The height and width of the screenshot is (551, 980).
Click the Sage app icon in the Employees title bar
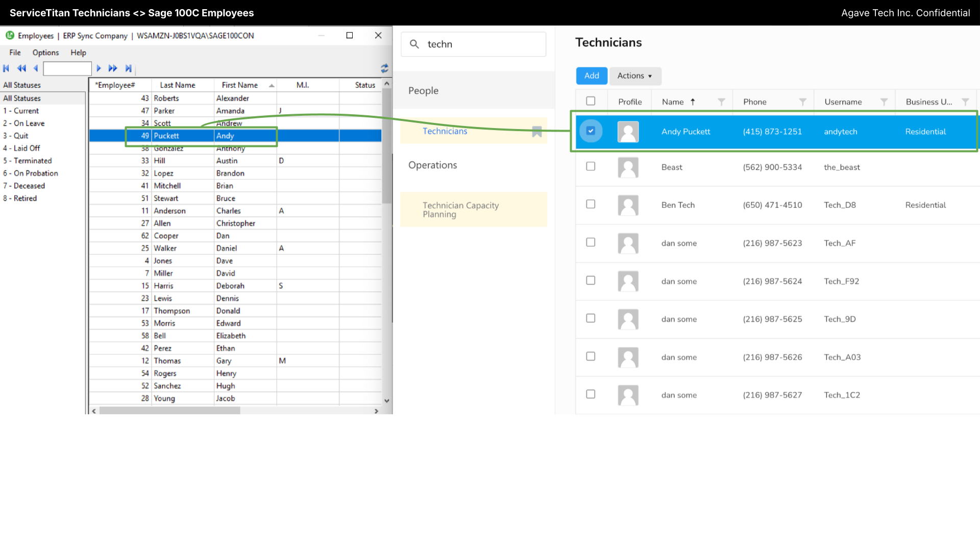pos(10,35)
